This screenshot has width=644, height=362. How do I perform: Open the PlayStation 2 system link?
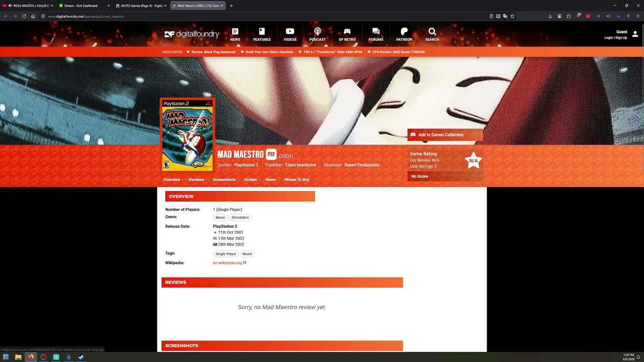point(246,165)
